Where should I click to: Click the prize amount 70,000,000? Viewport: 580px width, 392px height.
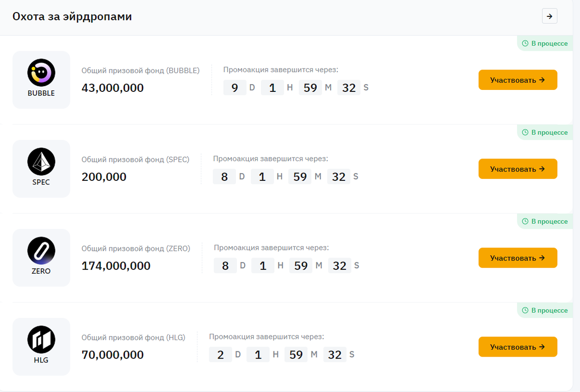point(113,355)
